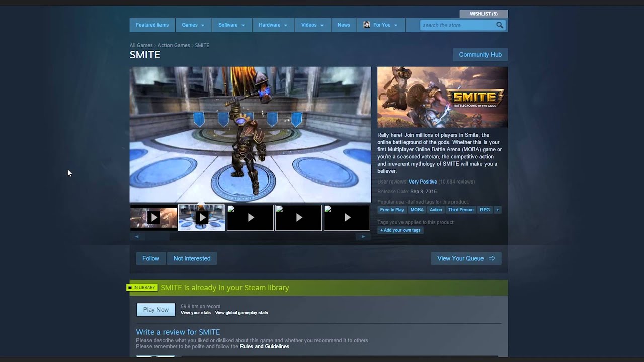
Task: Select the MOBA tag
Action: tap(417, 210)
